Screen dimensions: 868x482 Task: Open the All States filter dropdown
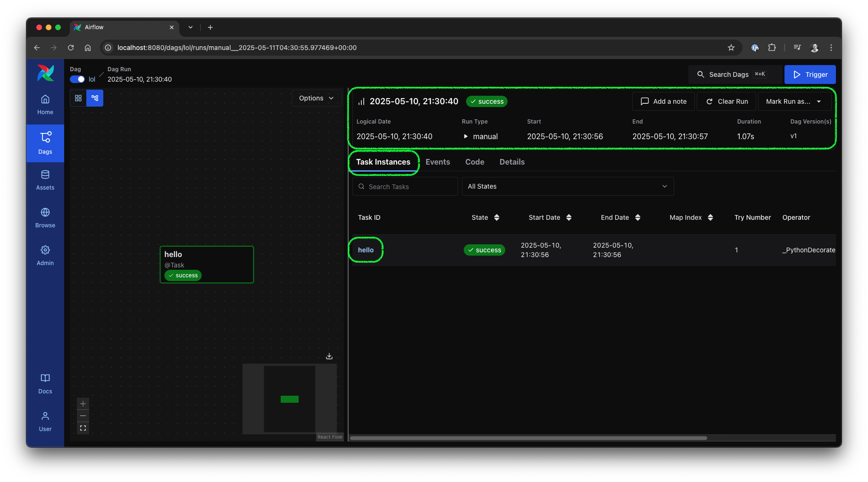568,186
